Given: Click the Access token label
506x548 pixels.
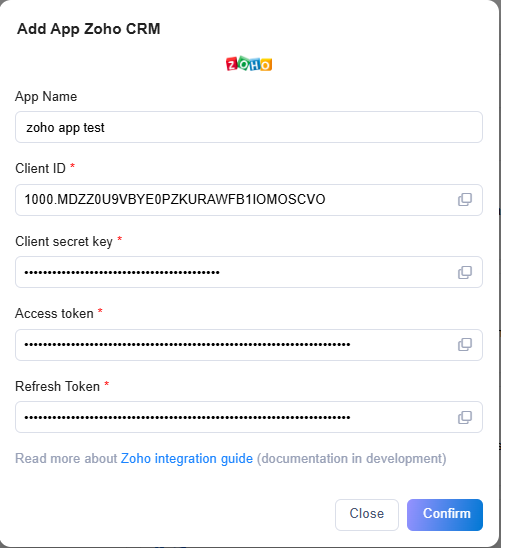Looking at the screenshot, I should [54, 313].
